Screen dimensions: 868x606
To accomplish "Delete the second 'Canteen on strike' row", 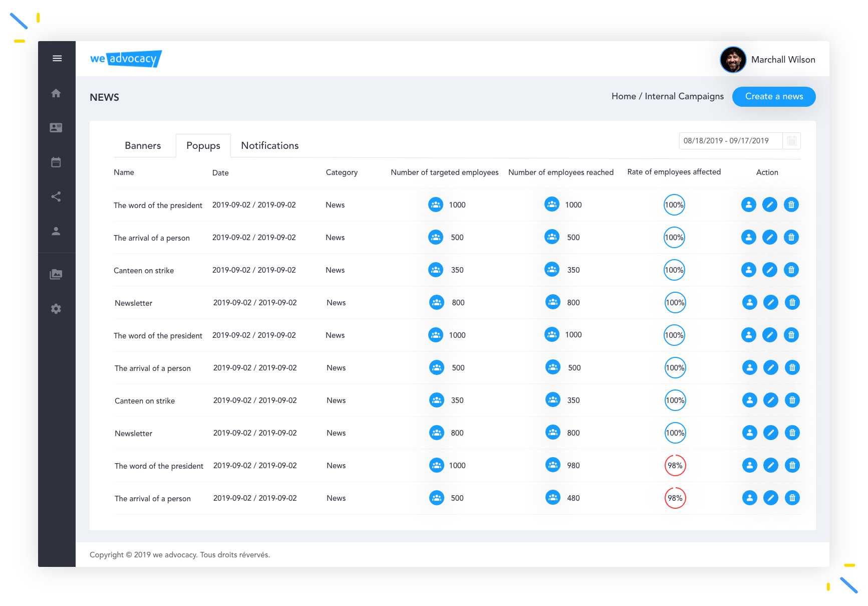I will tap(792, 400).
